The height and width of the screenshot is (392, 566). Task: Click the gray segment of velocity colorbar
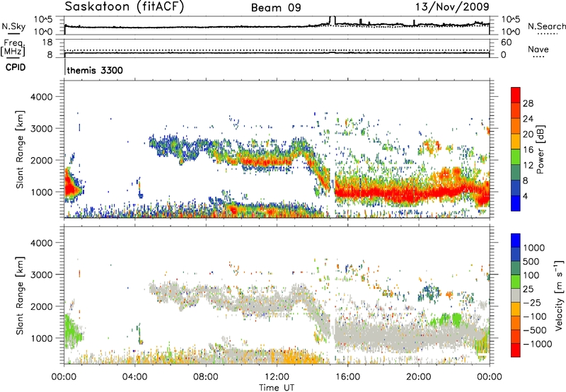(516, 295)
